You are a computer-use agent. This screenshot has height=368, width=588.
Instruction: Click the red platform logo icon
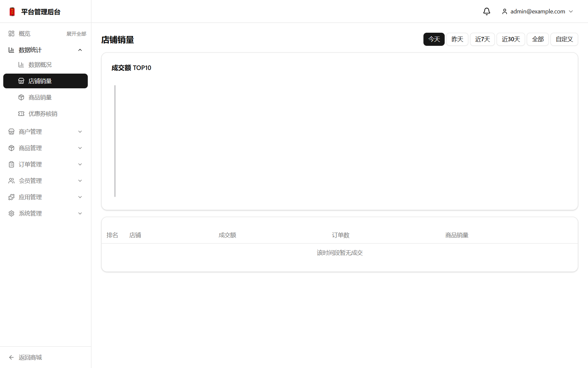pyautogui.click(x=12, y=12)
